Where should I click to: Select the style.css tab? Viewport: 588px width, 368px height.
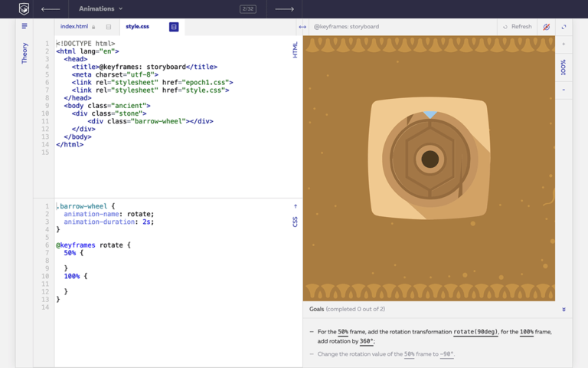point(138,27)
